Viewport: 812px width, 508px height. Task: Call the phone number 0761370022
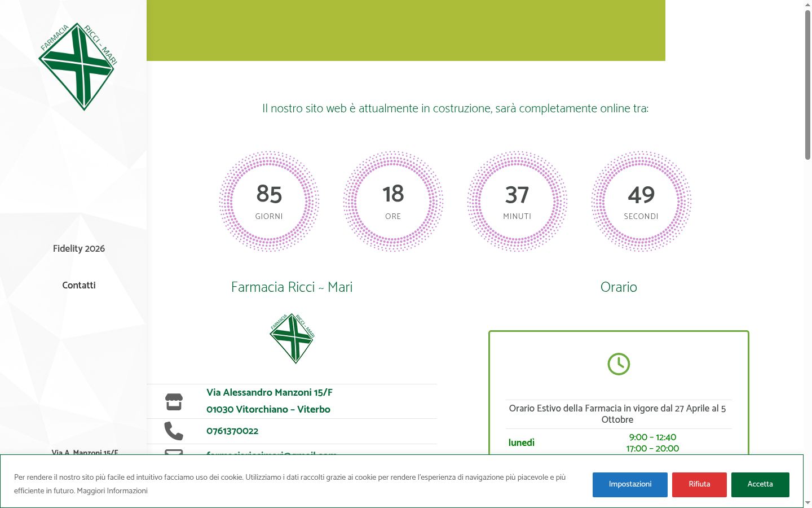pos(232,431)
